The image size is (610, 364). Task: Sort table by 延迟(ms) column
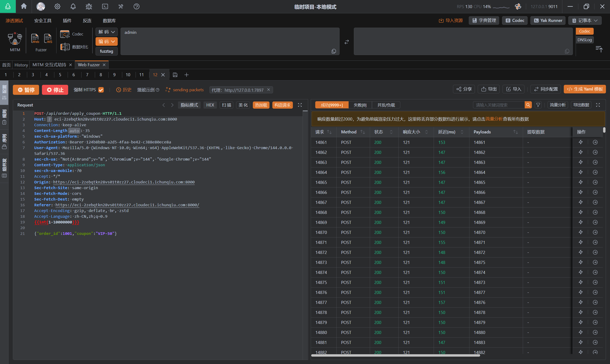[462, 132]
